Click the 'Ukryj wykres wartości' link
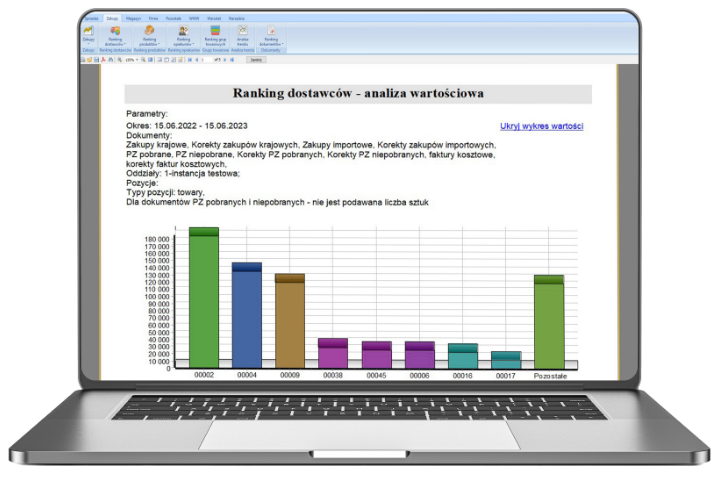Screen dimensions: 719x479 point(541,126)
